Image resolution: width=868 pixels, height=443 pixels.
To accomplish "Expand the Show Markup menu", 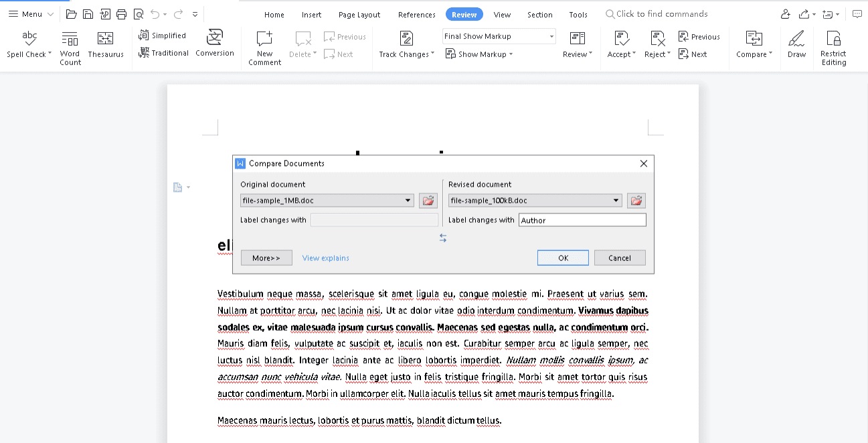I will coord(480,54).
